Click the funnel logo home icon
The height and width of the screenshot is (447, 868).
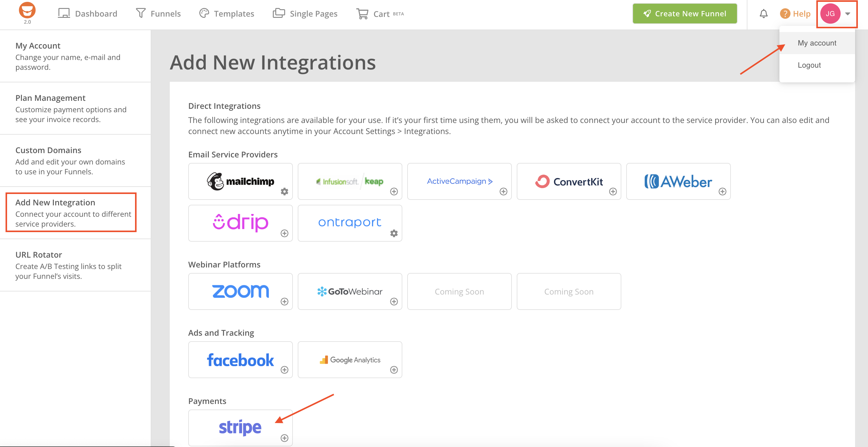coord(27,11)
